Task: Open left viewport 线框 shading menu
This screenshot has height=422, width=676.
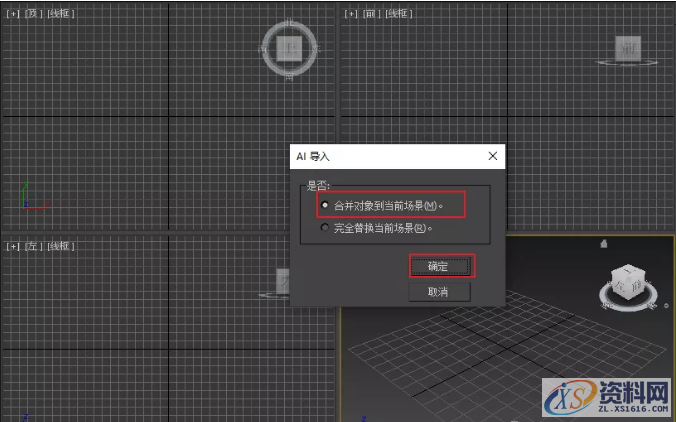Action: 61,246
